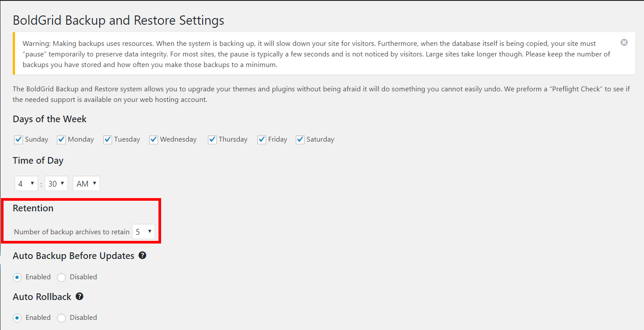This screenshot has width=644, height=330.
Task: Toggle the Tuesday checkbox
Action: coord(108,139)
